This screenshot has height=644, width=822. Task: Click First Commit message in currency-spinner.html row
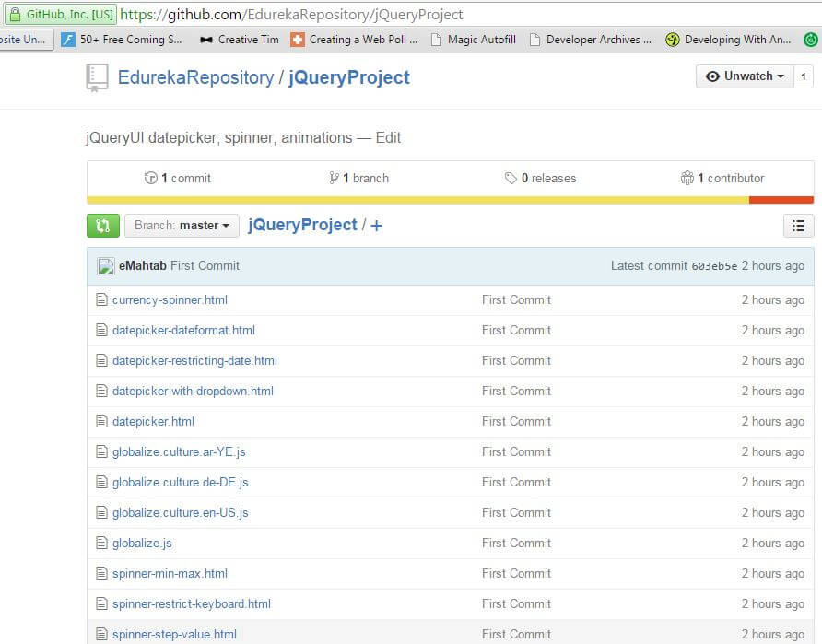tap(516, 299)
